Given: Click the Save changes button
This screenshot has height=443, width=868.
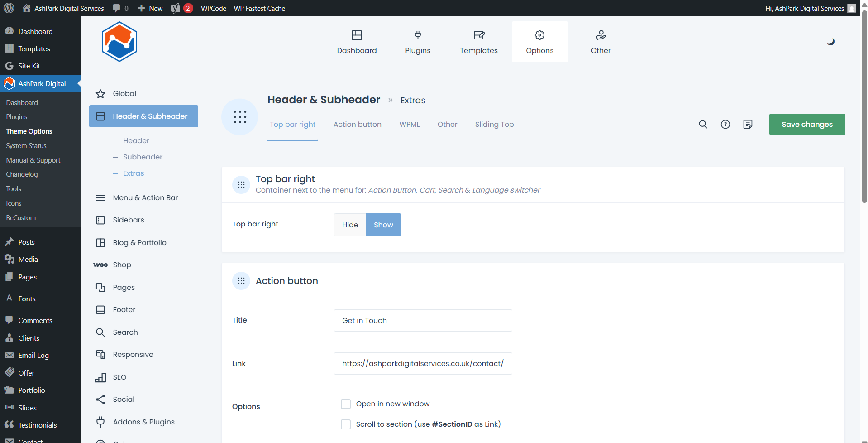Looking at the screenshot, I should (806, 124).
